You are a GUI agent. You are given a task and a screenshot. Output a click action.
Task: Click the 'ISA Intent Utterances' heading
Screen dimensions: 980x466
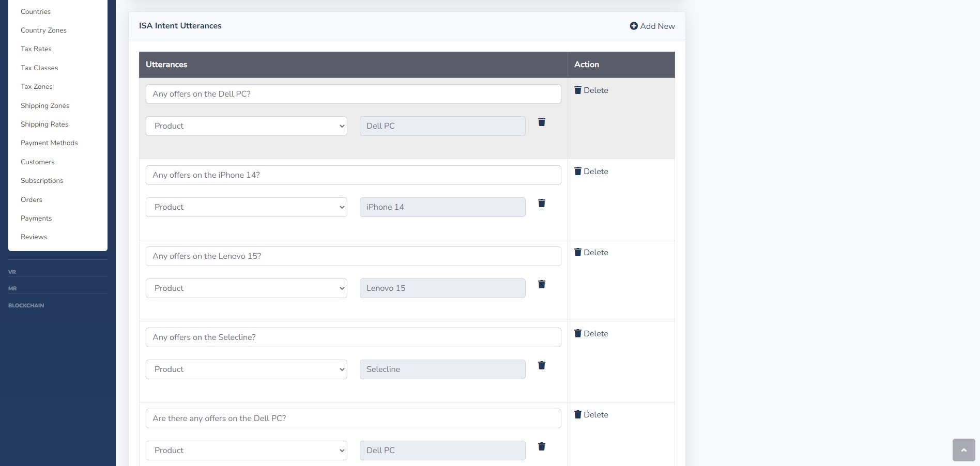pyautogui.click(x=180, y=26)
